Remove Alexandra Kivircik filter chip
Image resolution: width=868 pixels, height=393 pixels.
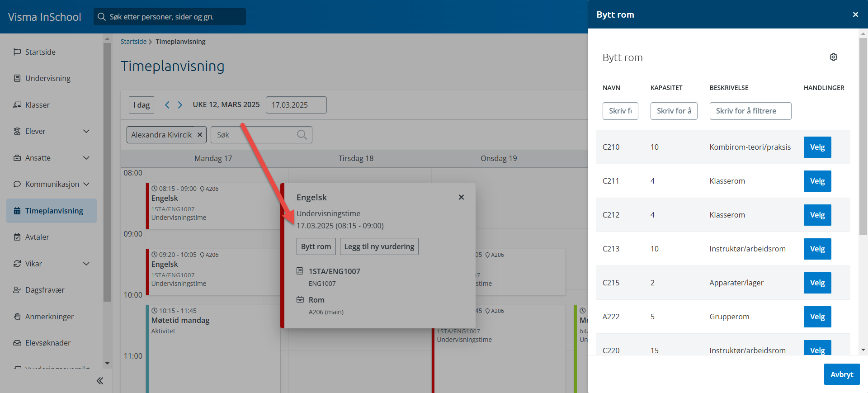tap(200, 135)
